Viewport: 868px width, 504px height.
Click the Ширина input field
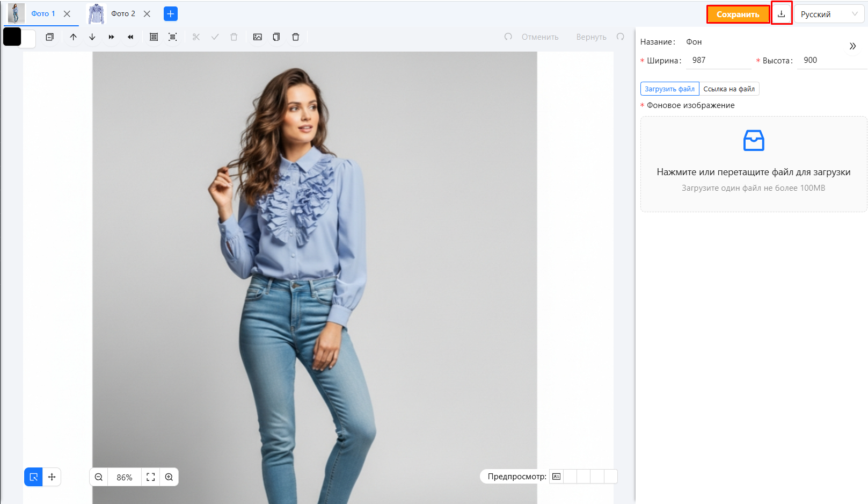coord(718,60)
